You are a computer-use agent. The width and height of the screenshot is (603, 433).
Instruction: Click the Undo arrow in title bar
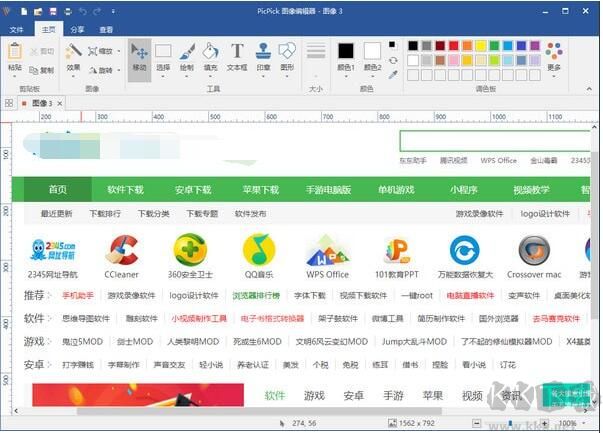(x=82, y=12)
